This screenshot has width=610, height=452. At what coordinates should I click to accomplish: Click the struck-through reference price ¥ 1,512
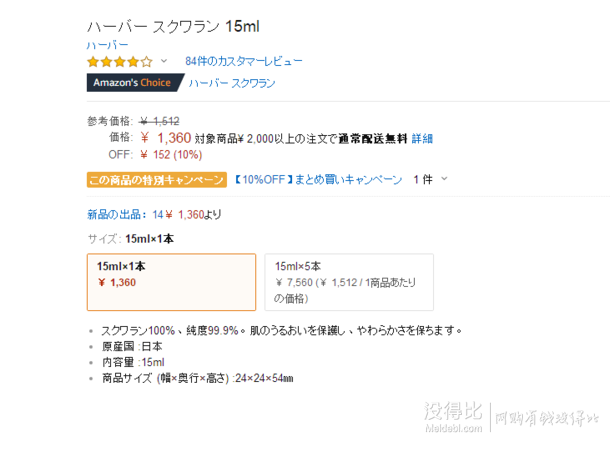click(160, 121)
